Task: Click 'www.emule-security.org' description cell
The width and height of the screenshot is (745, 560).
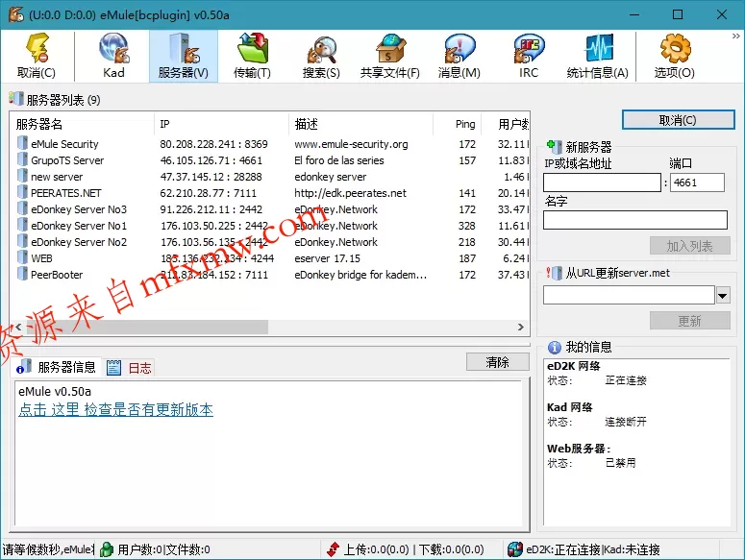Action: (351, 144)
